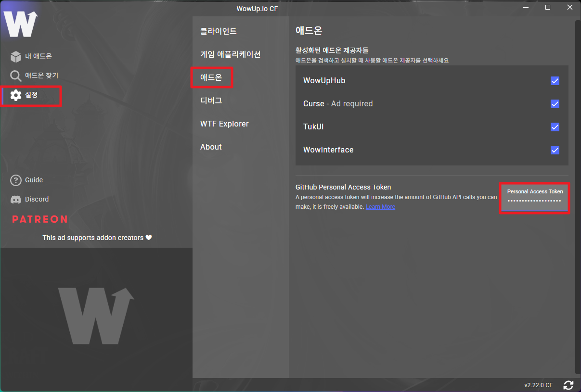The image size is (581, 392).
Task: Click the My Addons cube icon
Action: [x=16, y=57]
